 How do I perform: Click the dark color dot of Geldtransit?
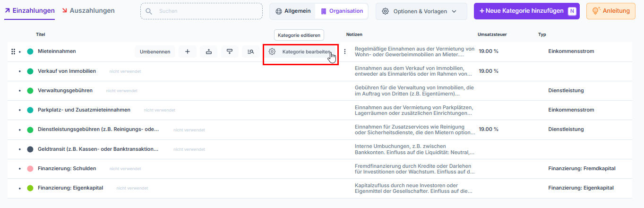click(x=30, y=149)
